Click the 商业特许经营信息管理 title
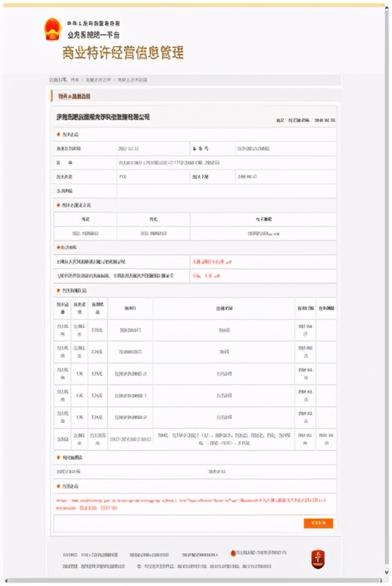 123,52
